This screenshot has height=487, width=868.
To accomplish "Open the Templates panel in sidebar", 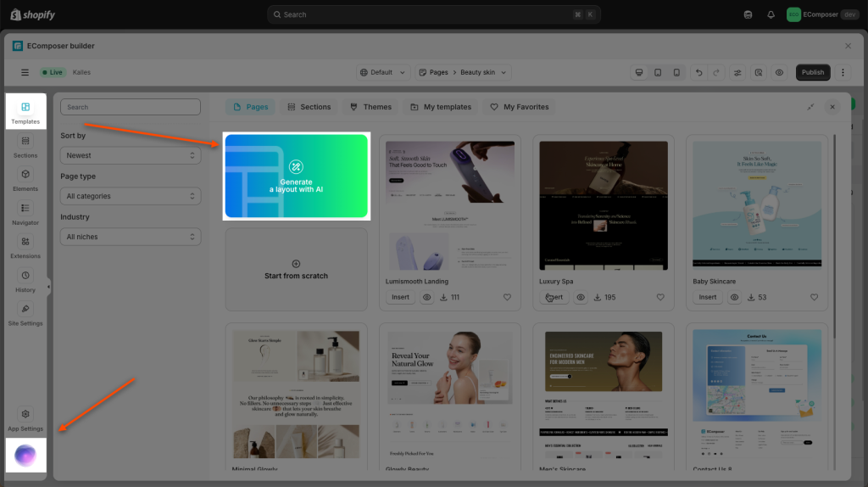I will [25, 111].
